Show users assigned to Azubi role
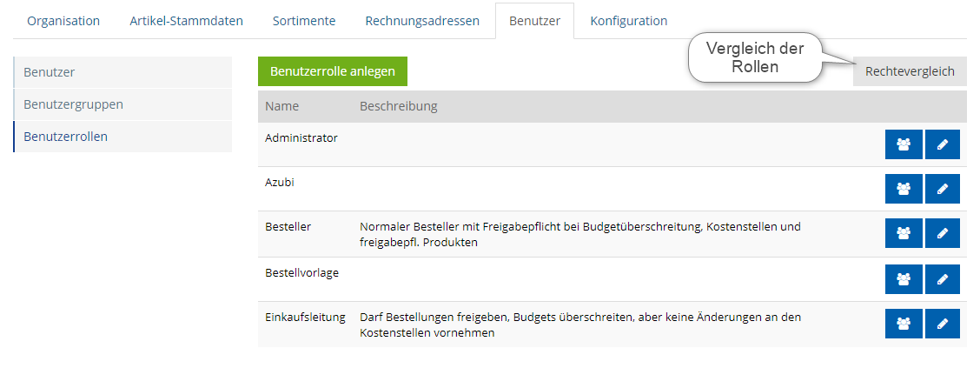The height and width of the screenshot is (368, 980). pos(904,189)
